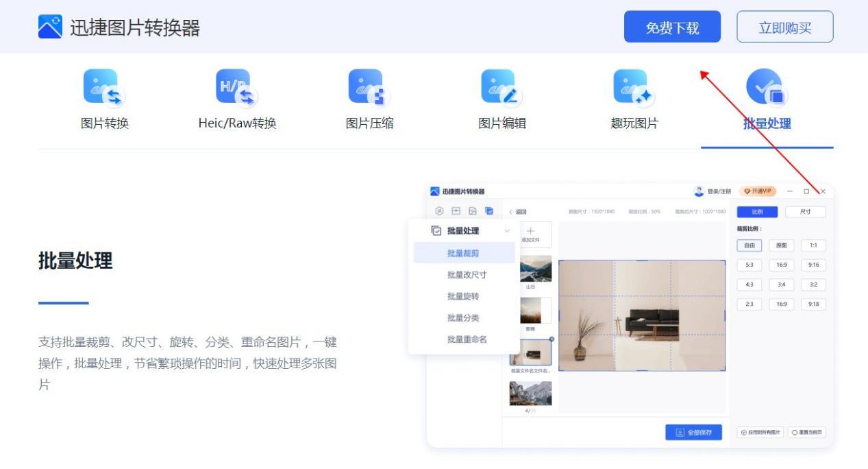
Task: Select the 1:1 crop ratio
Action: point(813,245)
